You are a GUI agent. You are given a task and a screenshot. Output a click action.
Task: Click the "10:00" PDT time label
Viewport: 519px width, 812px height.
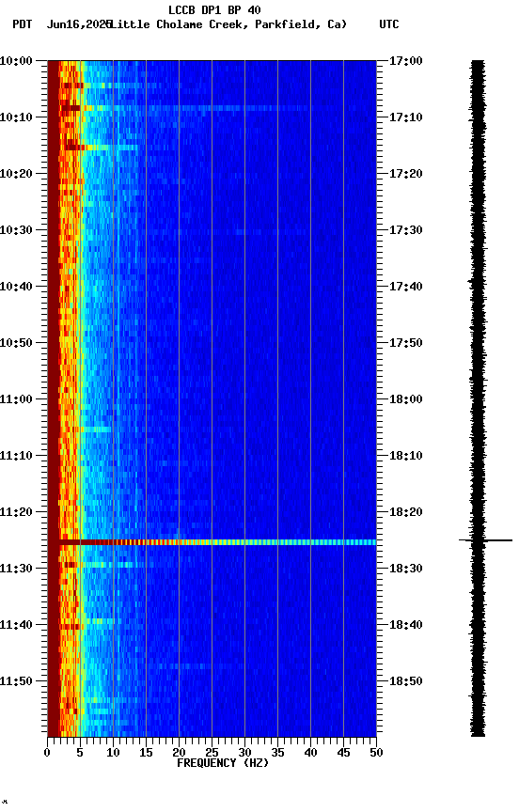click(x=16, y=61)
